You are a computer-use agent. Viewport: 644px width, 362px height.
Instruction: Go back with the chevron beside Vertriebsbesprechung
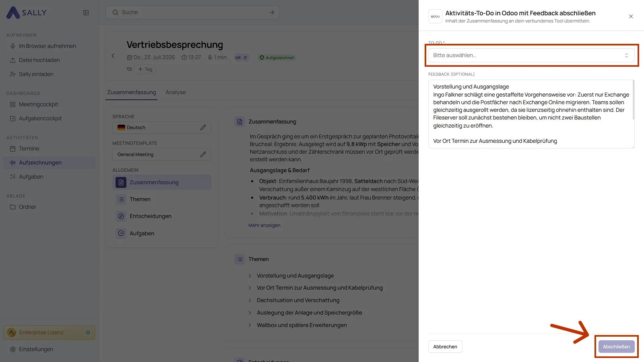point(113,56)
